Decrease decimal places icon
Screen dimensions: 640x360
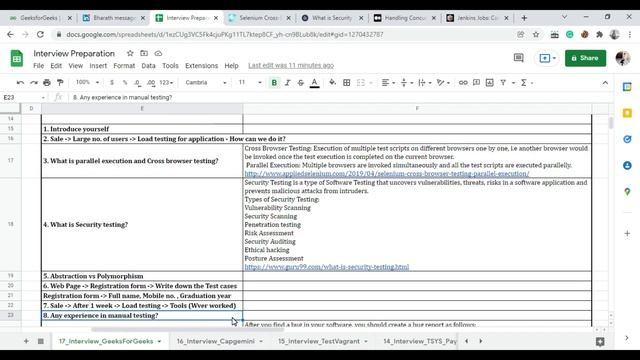coord(138,83)
